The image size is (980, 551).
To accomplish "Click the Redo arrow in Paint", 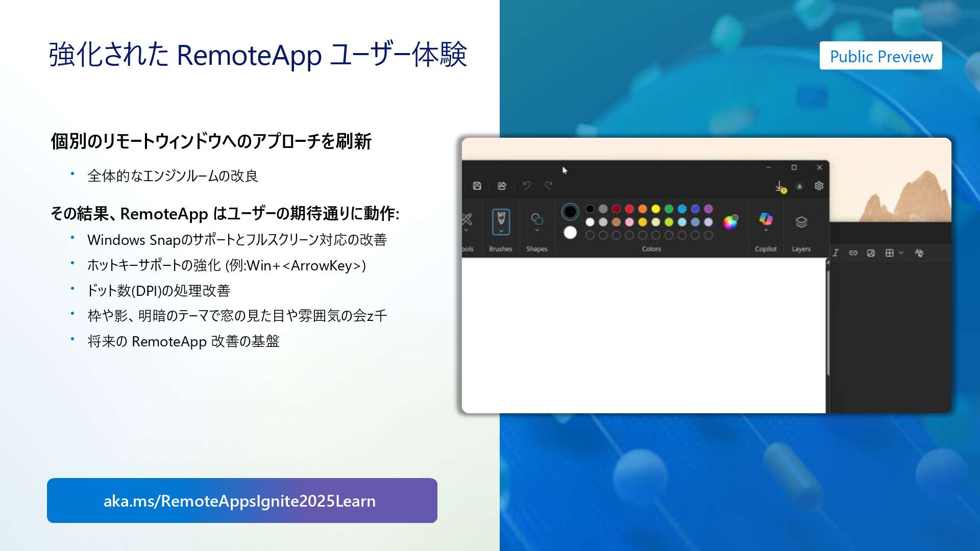I will tap(548, 186).
